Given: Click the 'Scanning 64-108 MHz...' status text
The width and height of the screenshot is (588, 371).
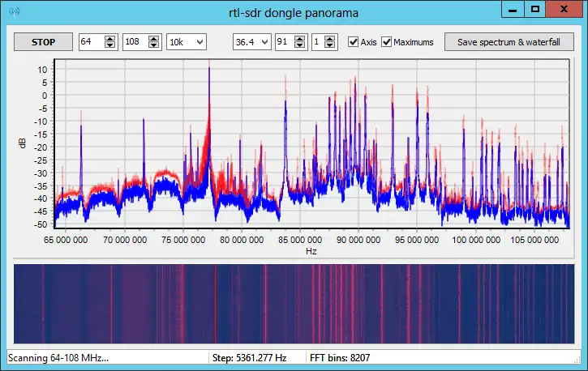Looking at the screenshot, I should pyautogui.click(x=58, y=358).
